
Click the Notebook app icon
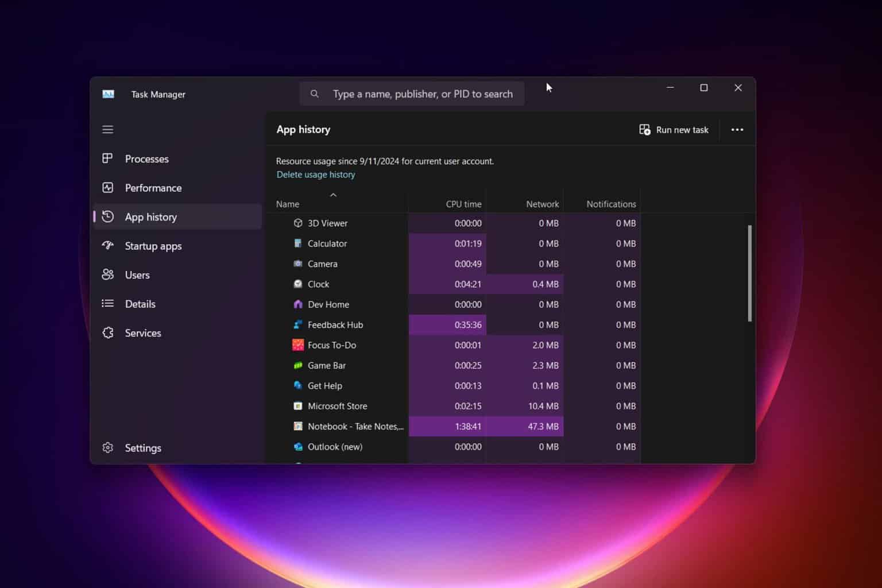point(298,426)
